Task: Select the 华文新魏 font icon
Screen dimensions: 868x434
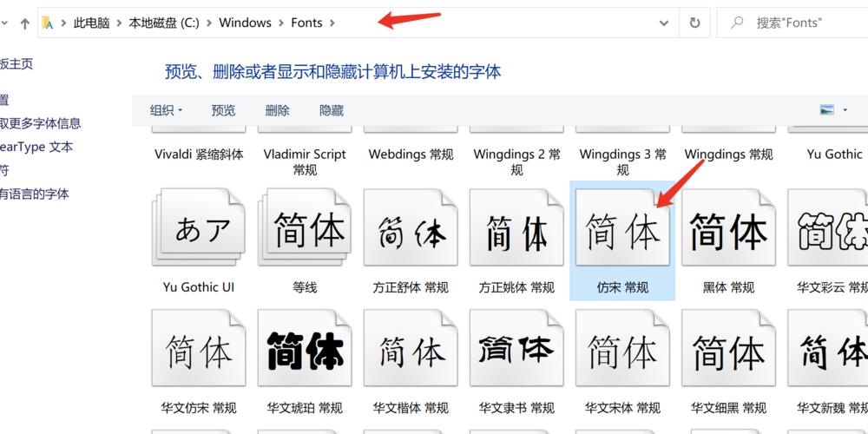Action: coord(828,348)
